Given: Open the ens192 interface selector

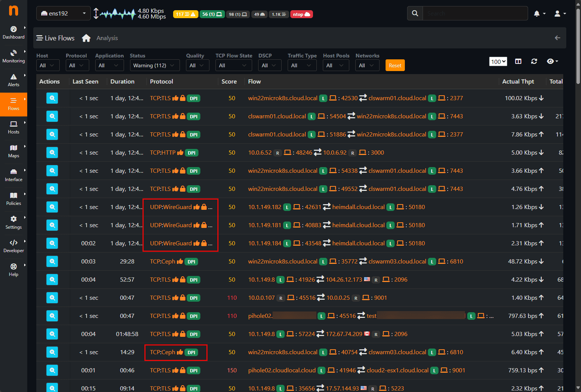Looking at the screenshot, I should (63, 13).
